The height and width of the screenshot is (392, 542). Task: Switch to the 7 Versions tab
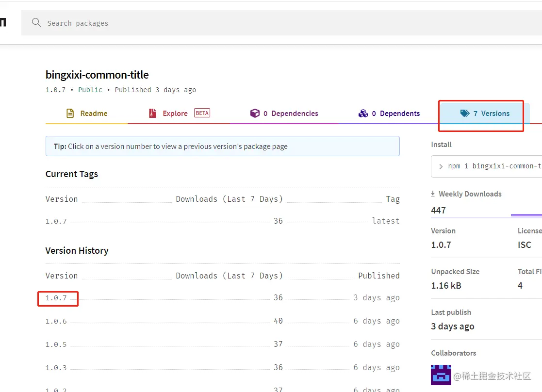click(485, 114)
